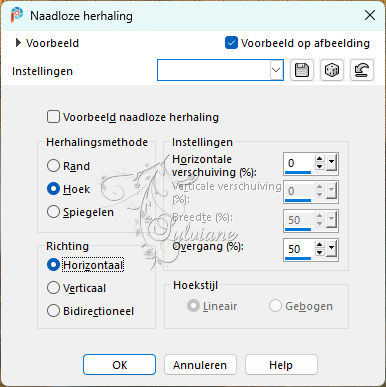The width and height of the screenshot is (386, 387).
Task: Click the reset to default arrow icon
Action: click(362, 70)
